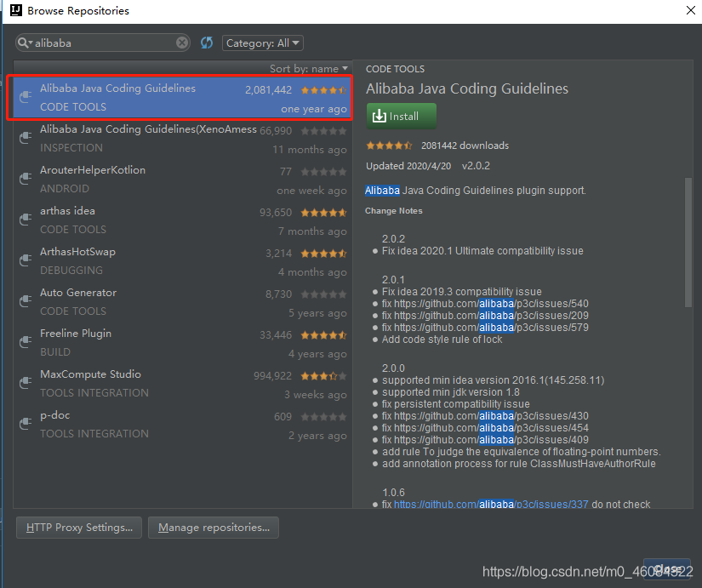The height and width of the screenshot is (588, 702).
Task: Click the INSPECTION category label
Action: coord(71,148)
